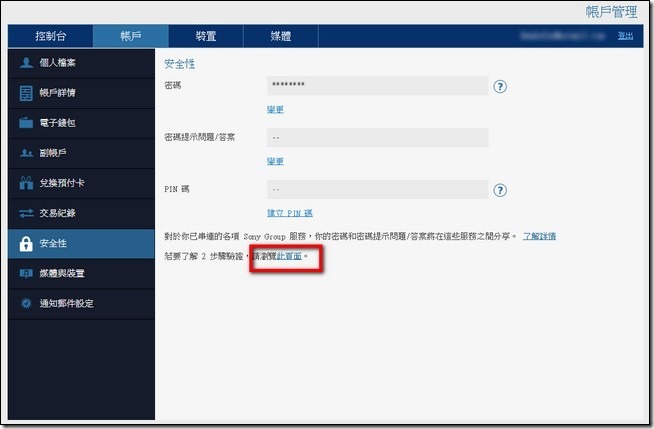This screenshot has width=654, height=429.
Task: Click the 此頁面 two-step verification link
Action: 289,256
